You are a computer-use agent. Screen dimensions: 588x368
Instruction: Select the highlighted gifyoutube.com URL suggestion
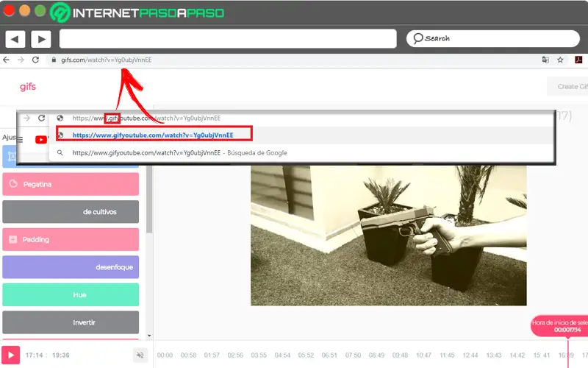154,135
